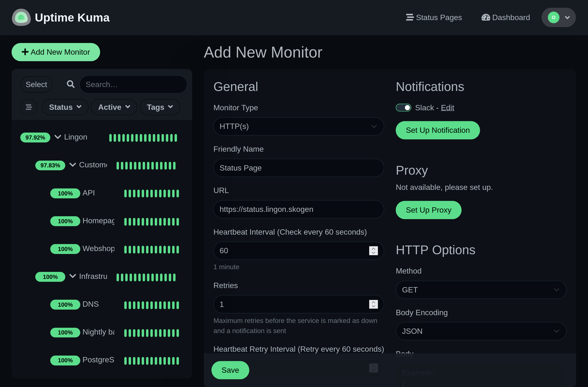
Task: Collapse the Lingon group
Action: coord(58,137)
